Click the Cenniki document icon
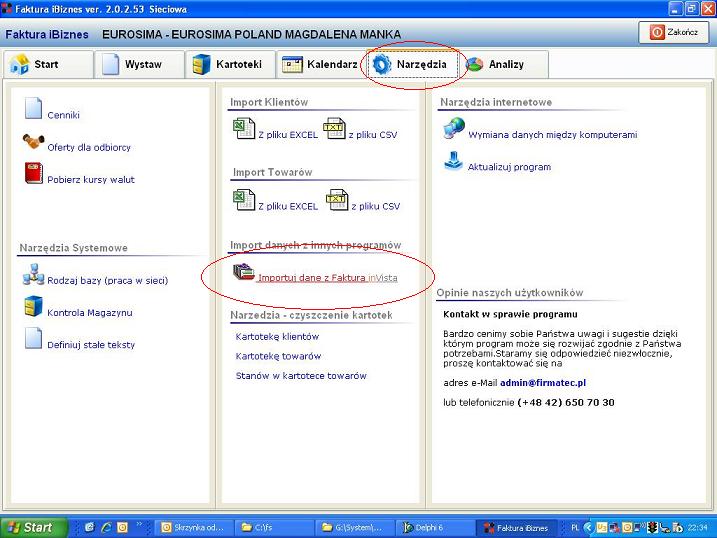 (33, 109)
